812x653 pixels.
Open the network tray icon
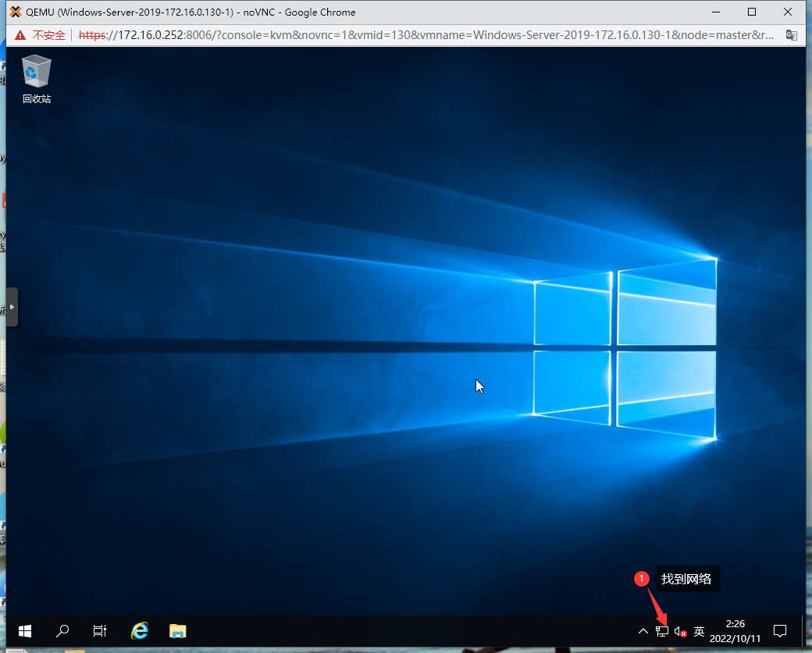[x=662, y=630]
